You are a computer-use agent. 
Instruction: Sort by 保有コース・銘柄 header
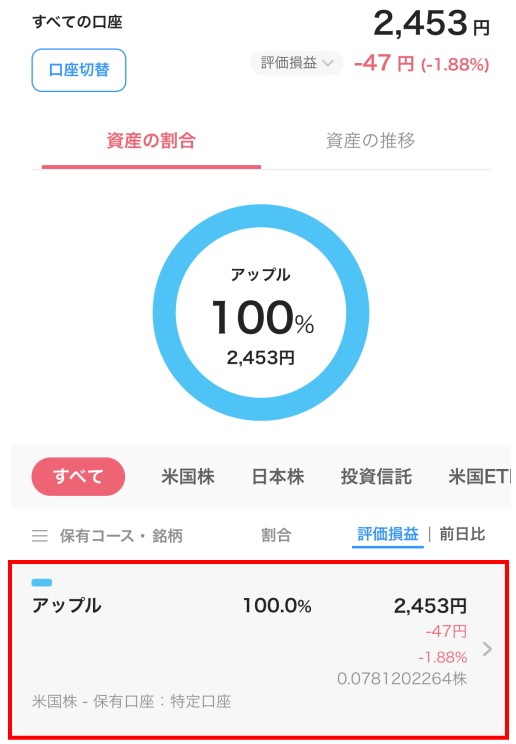click(x=121, y=536)
